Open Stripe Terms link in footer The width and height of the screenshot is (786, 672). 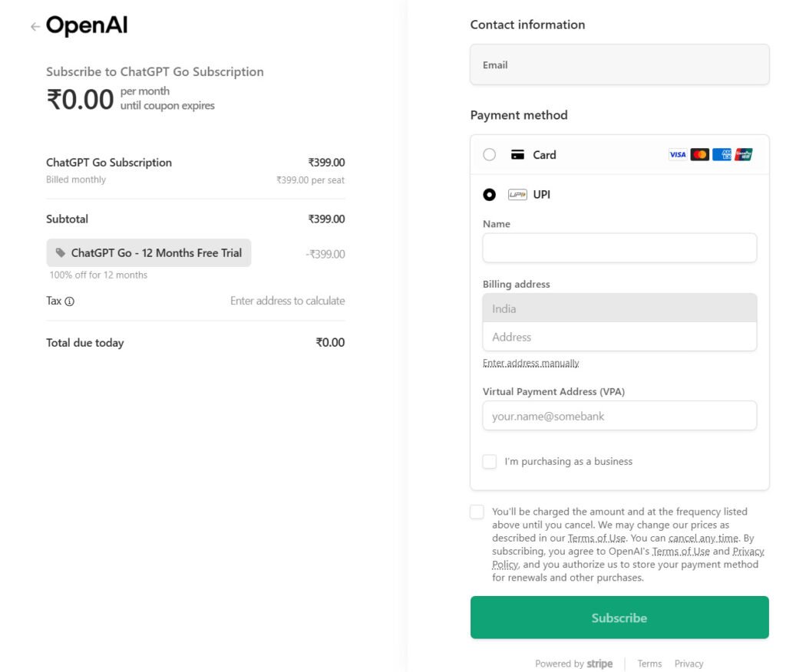point(649,664)
